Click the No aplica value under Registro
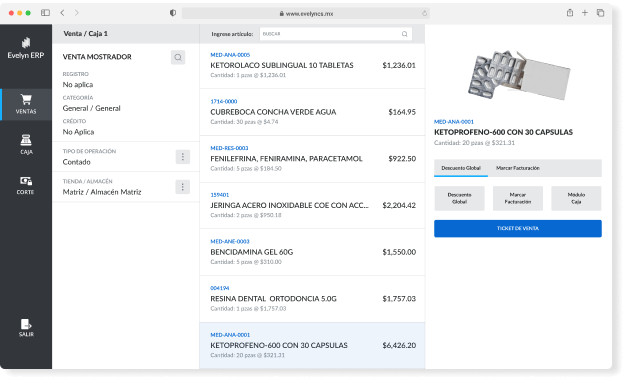 78,85
